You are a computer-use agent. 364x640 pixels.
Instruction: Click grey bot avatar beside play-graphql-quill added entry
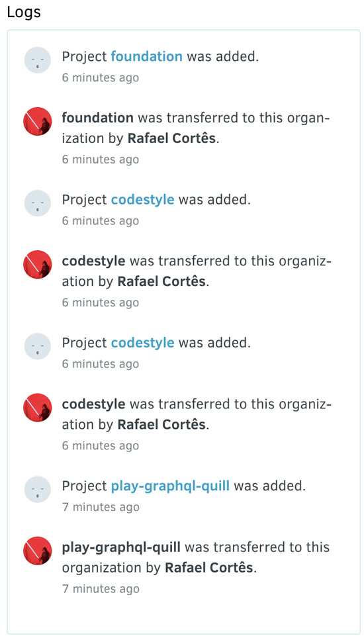click(38, 490)
